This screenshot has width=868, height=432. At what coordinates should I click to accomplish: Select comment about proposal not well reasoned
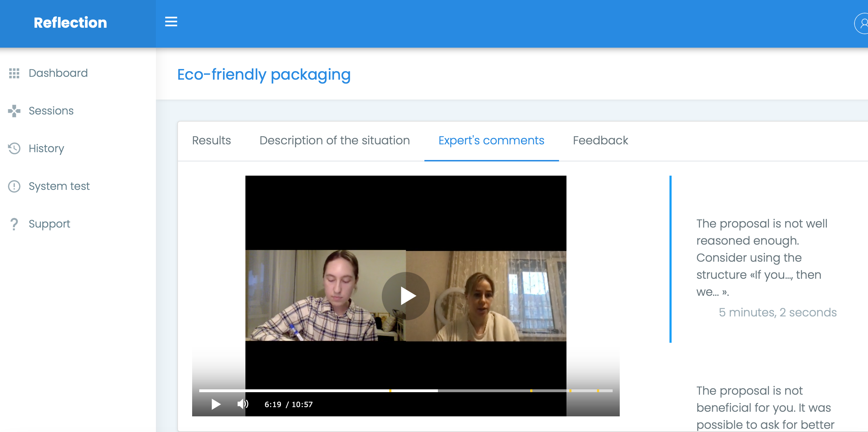[762, 257]
